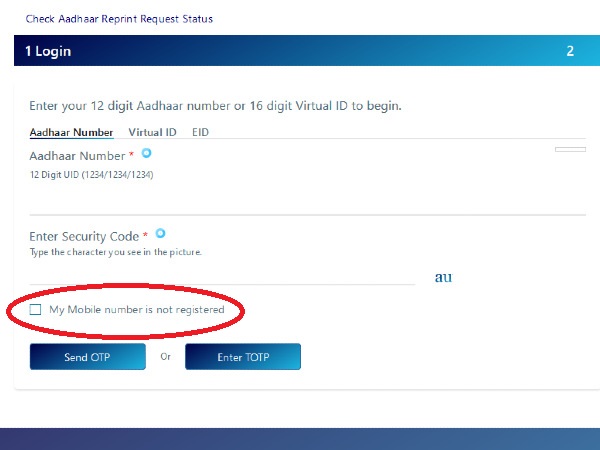
Task: Select the Aadhaar Number tab
Action: pos(71,132)
